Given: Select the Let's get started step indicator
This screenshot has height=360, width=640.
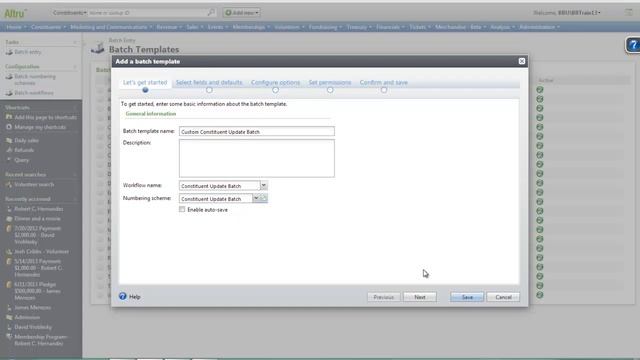Looking at the screenshot, I should (145, 90).
